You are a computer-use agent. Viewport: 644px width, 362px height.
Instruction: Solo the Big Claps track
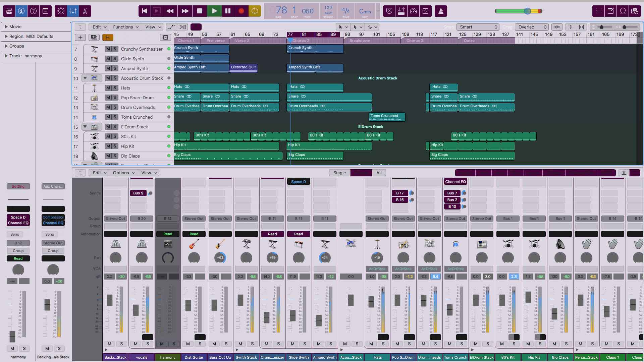(x=114, y=156)
